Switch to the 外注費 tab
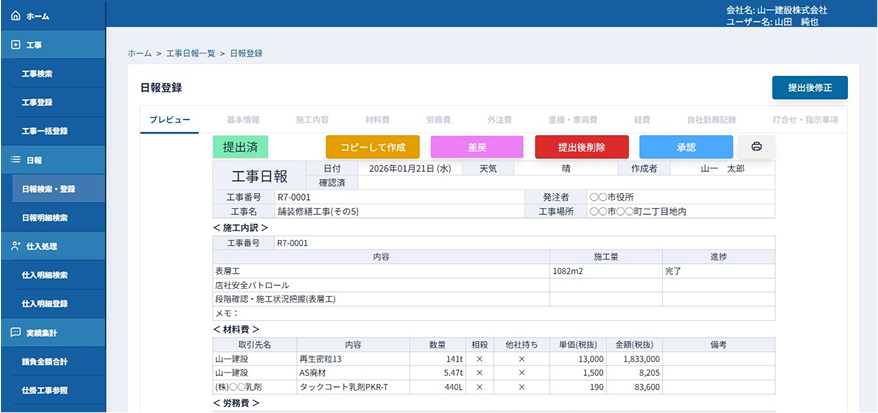 [x=499, y=120]
